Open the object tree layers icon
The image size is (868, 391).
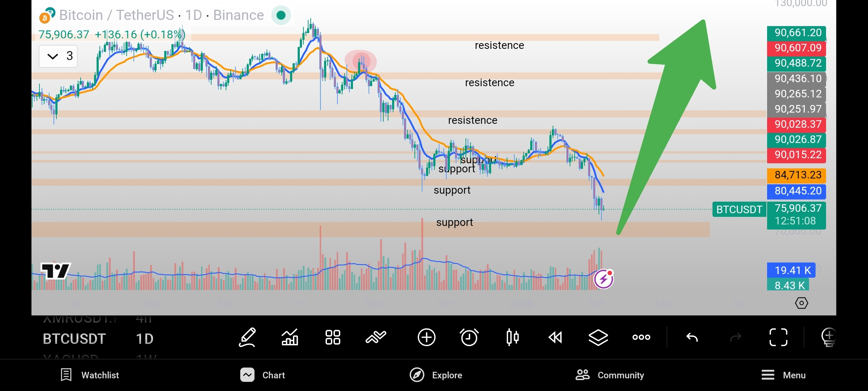pos(598,337)
